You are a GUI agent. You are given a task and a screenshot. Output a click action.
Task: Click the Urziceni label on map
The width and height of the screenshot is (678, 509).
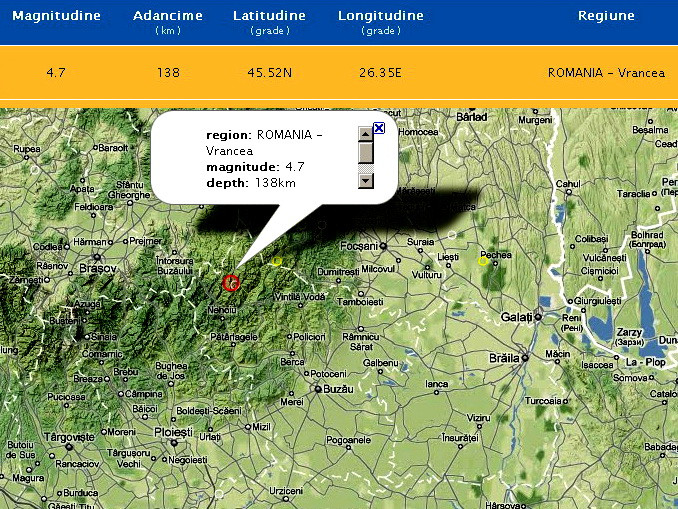[286, 491]
